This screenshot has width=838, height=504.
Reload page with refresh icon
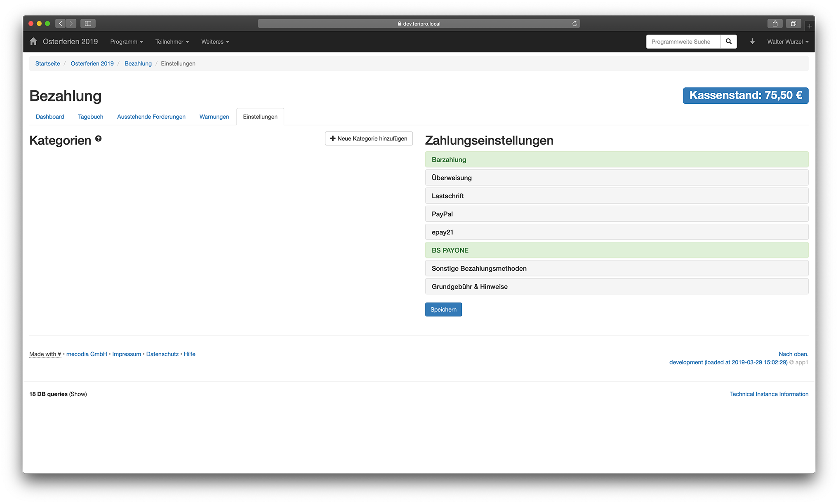[x=574, y=23]
